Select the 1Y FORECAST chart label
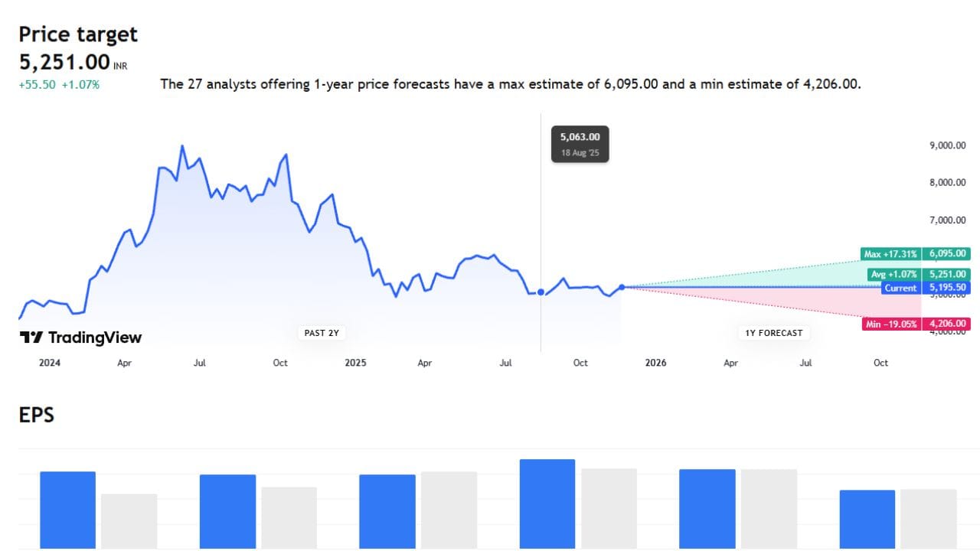The height and width of the screenshot is (551, 980). (x=774, y=333)
